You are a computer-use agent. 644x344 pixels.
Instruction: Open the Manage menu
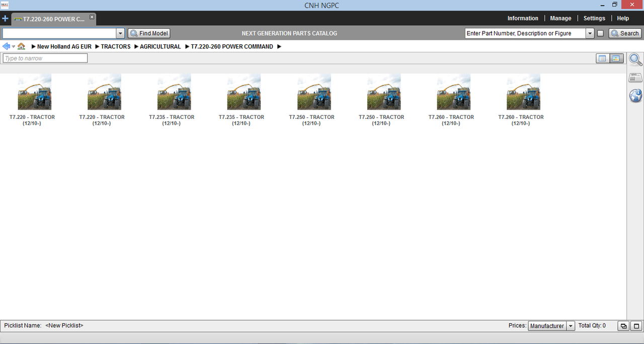pyautogui.click(x=560, y=18)
